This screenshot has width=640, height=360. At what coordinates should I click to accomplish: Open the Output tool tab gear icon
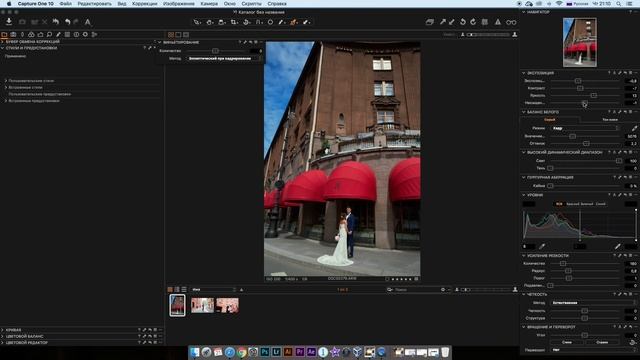coord(85,35)
